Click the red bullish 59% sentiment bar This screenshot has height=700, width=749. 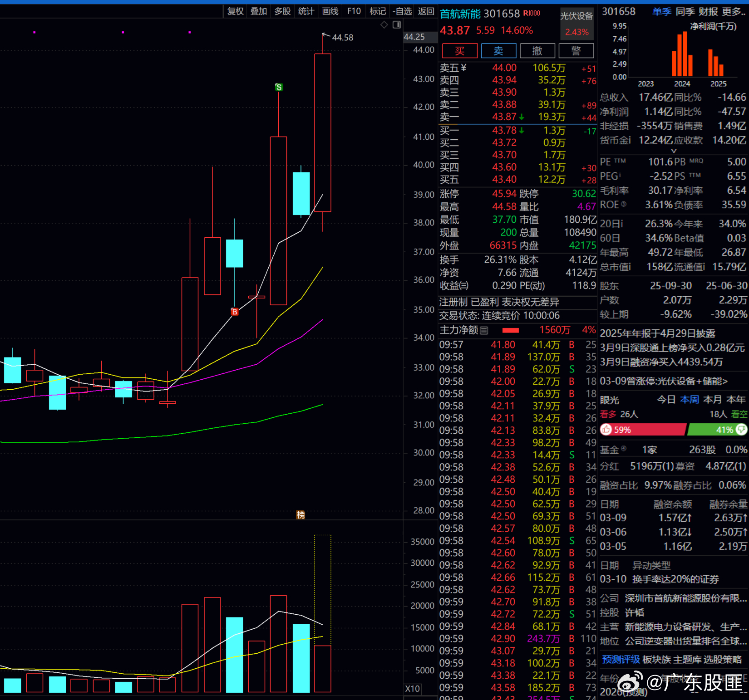[x=645, y=430]
